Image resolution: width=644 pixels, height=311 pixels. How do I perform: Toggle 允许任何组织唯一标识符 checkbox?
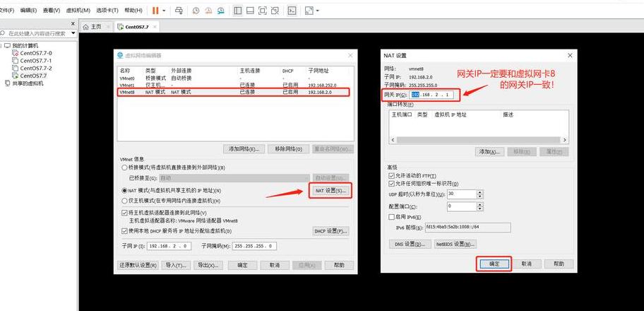tap(391, 184)
